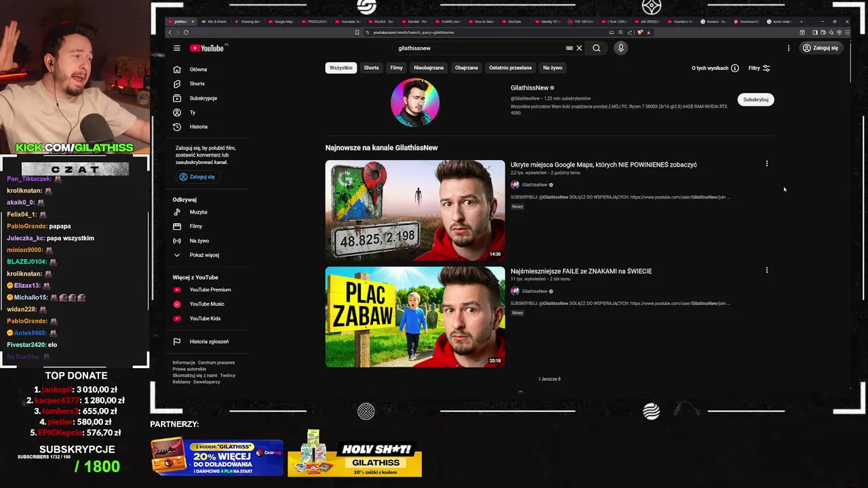Open the on-screen keyboard icon in search box

pos(570,48)
